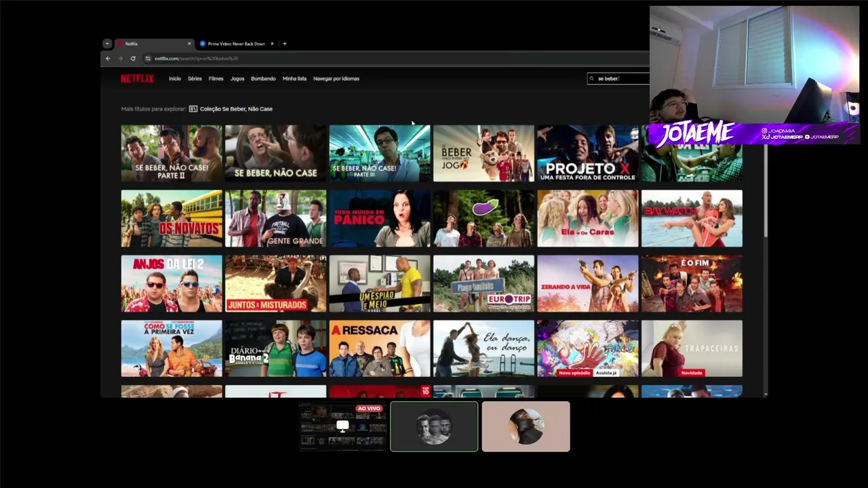The image size is (868, 488).
Task: Click the shared screen monitor icon
Action: pos(342,426)
